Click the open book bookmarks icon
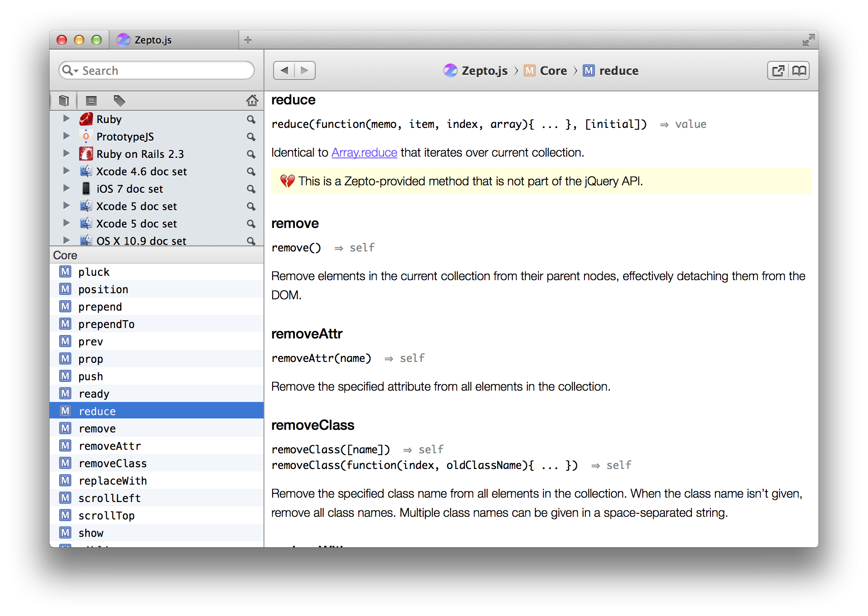 tap(799, 70)
